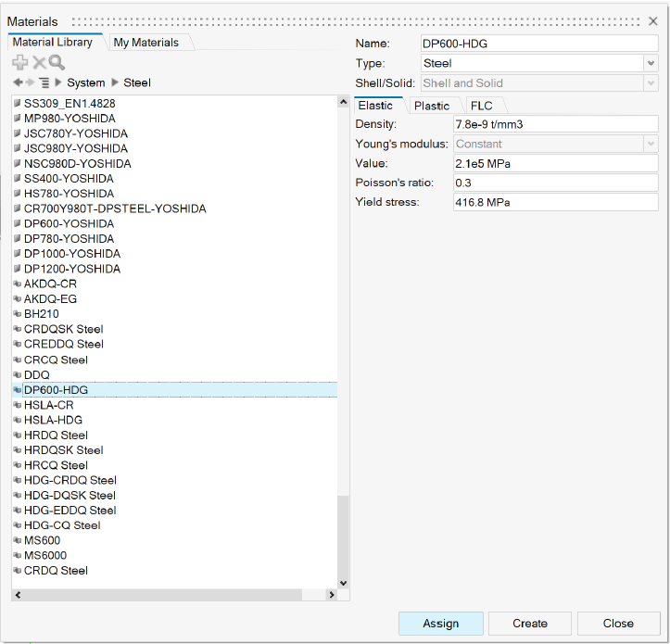
Task: Open the Plastic properties tab
Action: coord(432,106)
